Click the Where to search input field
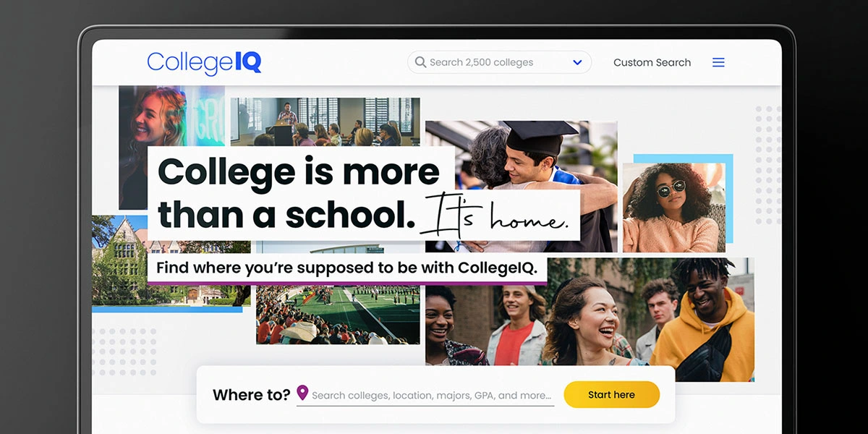Screen dimensions: 868x434 425,395
